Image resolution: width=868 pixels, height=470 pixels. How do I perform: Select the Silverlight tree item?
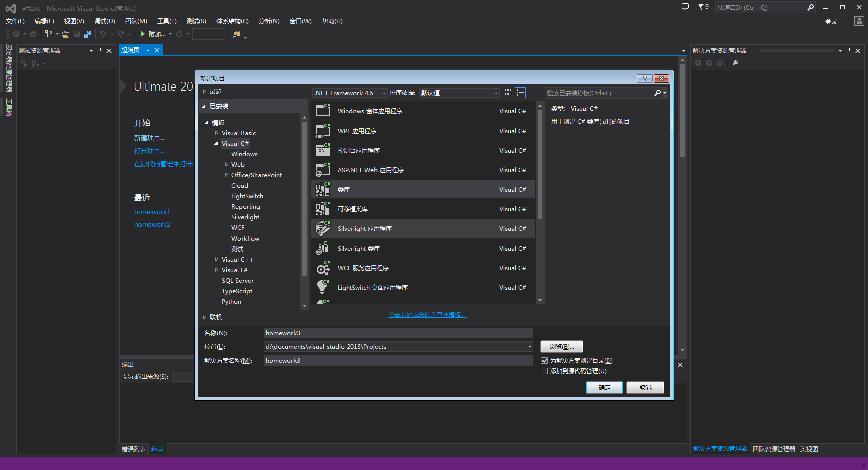[245, 217]
